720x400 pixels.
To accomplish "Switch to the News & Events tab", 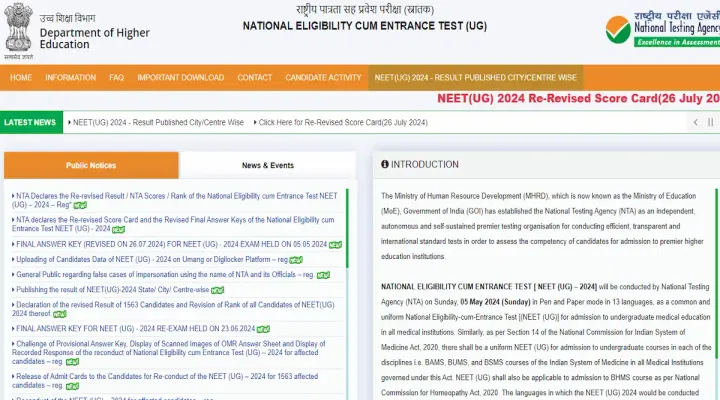I will click(x=268, y=165).
